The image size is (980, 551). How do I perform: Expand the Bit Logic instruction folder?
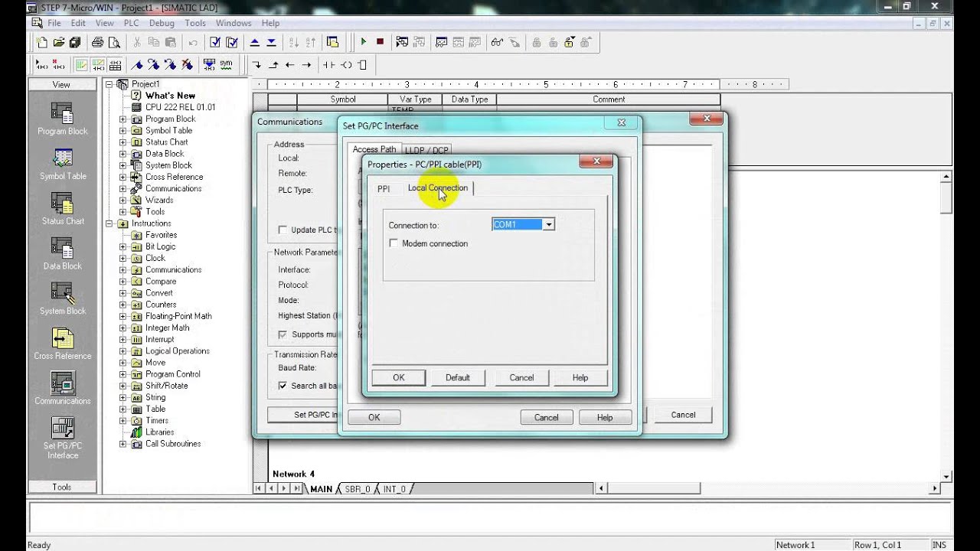[122, 247]
